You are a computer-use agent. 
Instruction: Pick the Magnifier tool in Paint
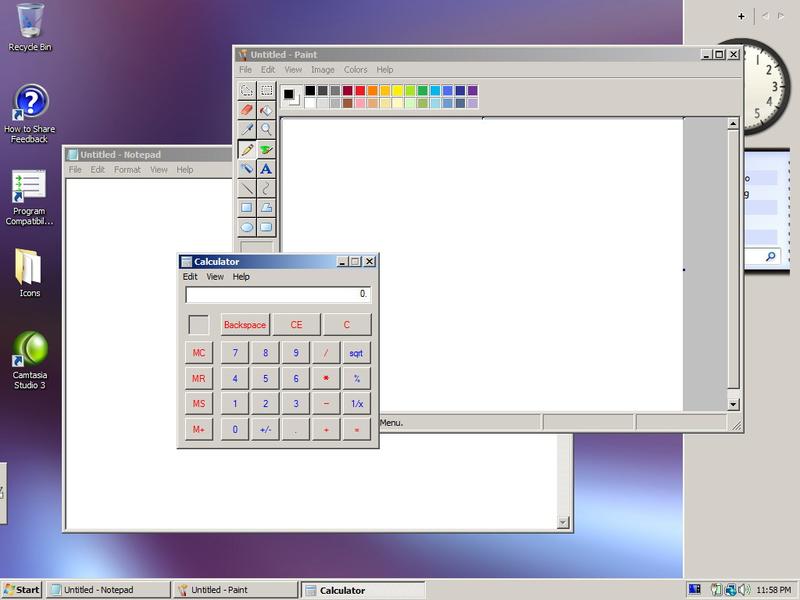pyautogui.click(x=266, y=130)
